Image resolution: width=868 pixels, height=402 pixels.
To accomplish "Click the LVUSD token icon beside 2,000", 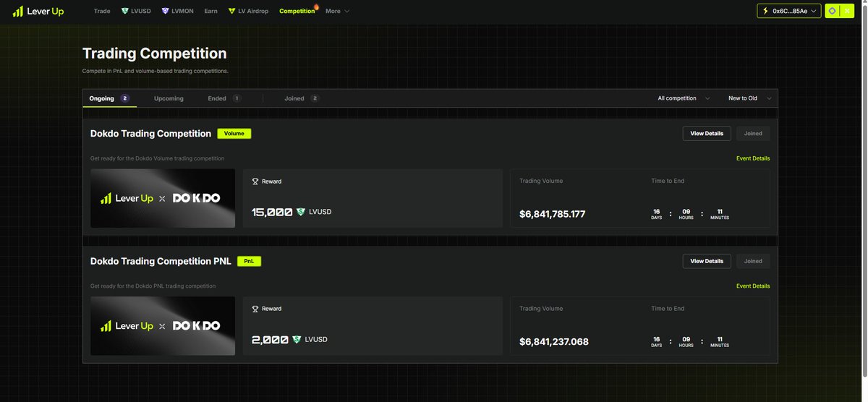I will 297,340.
